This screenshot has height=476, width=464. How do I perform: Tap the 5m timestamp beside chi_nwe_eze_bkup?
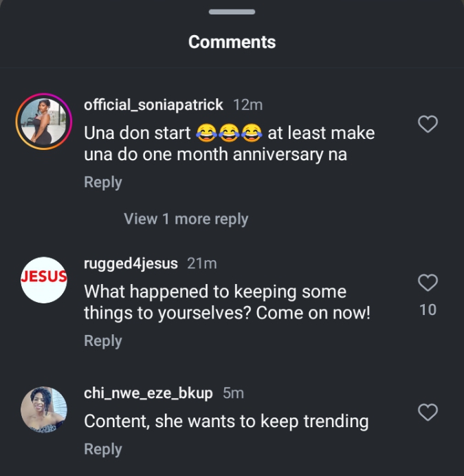234,393
